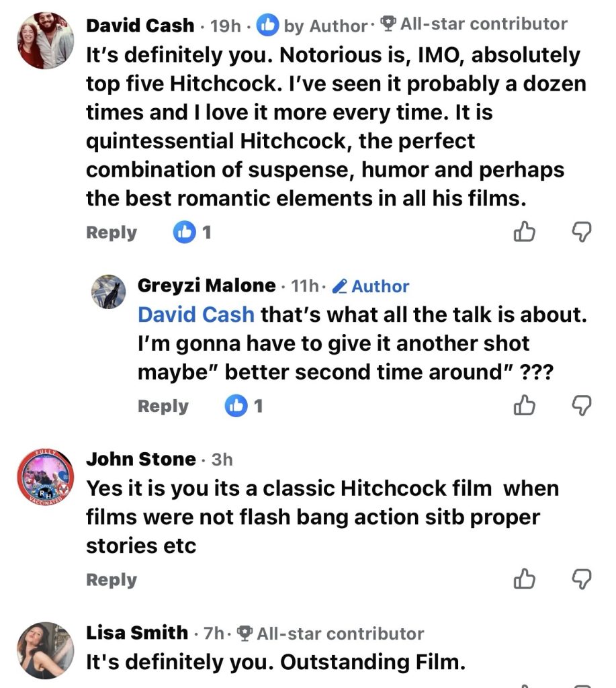The height and width of the screenshot is (688, 616).
Task: Click the John Stone username
Action: pos(141,460)
